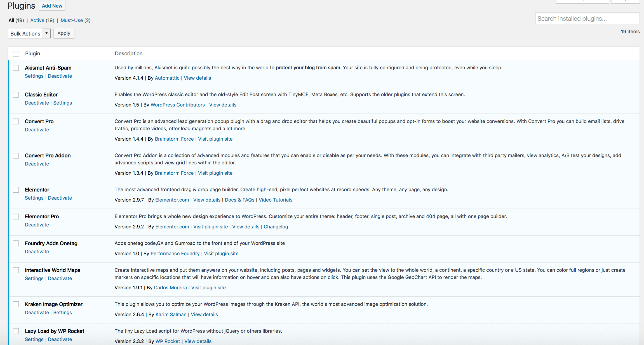Filter by Active (19) plugins
This screenshot has height=345, width=644.
pos(42,20)
